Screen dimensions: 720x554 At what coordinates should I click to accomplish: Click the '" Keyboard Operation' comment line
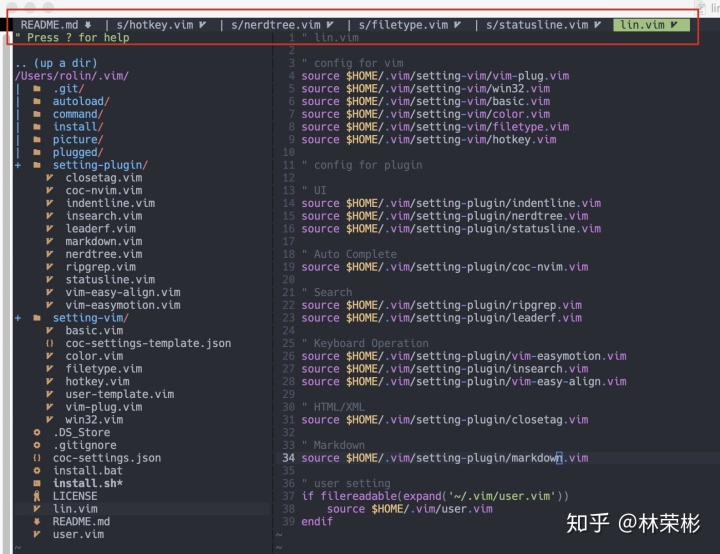click(365, 343)
